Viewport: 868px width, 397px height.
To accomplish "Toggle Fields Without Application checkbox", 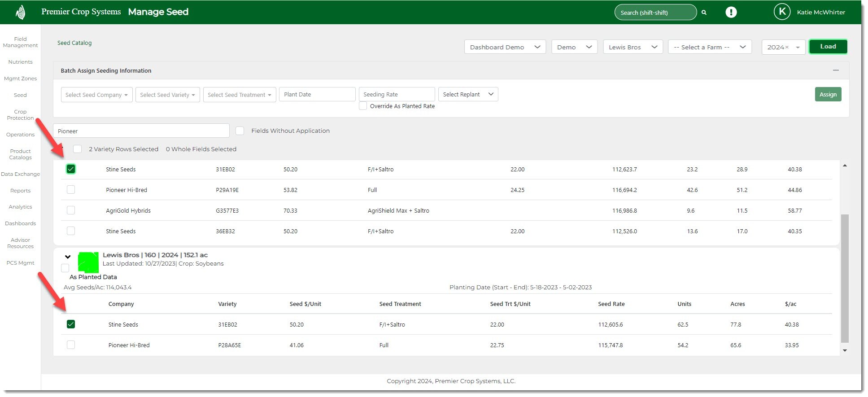I will pyautogui.click(x=240, y=131).
